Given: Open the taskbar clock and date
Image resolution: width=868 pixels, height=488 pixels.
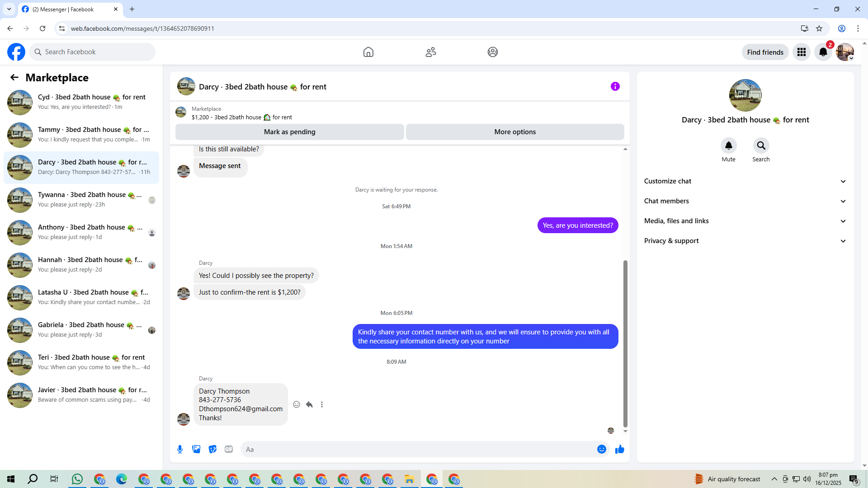Looking at the screenshot, I should 828,479.
